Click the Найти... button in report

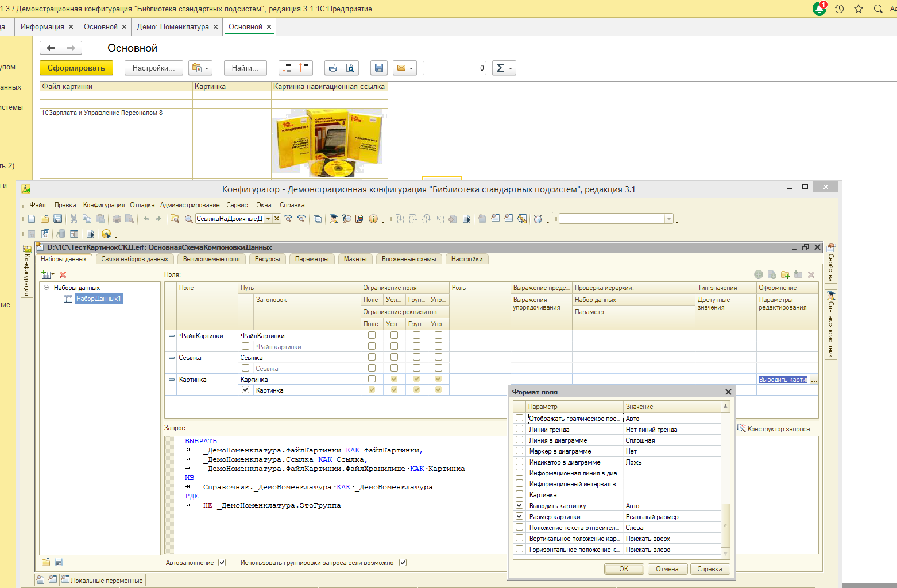tap(245, 68)
